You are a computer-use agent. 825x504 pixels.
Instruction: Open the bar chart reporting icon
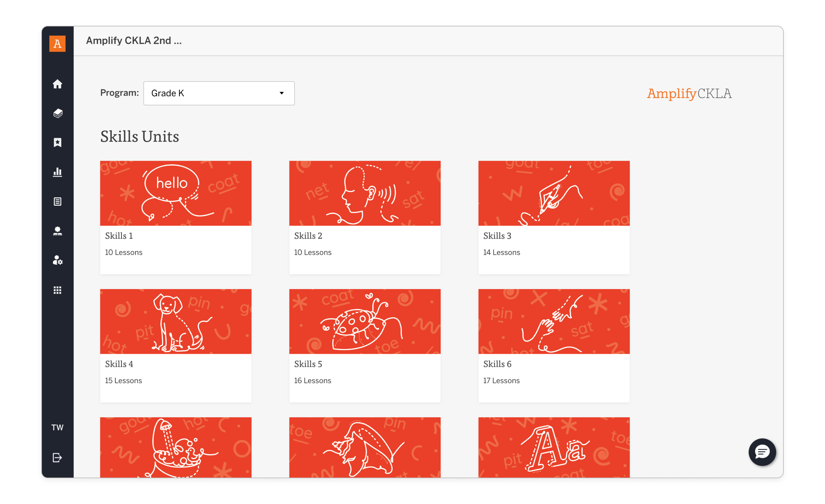(57, 172)
